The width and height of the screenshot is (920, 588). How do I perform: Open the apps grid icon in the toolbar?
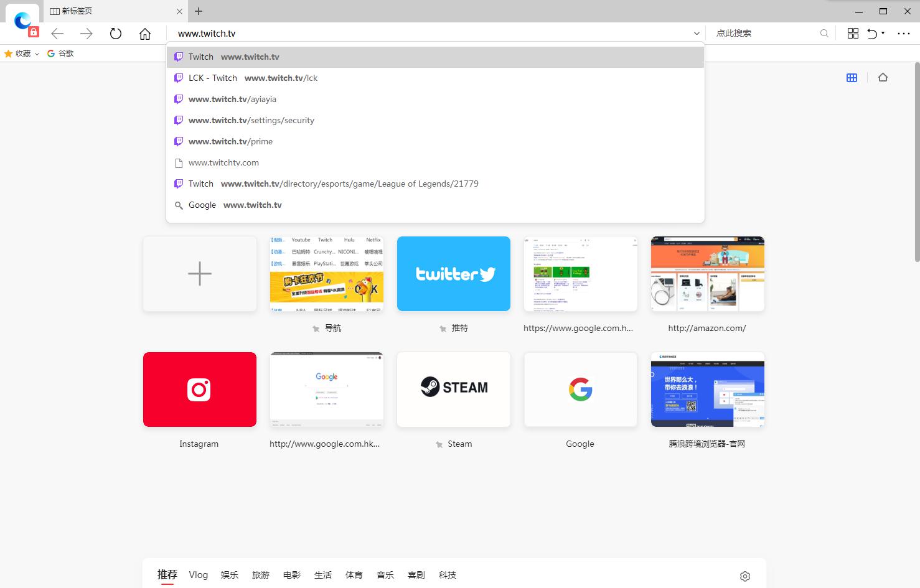(x=853, y=34)
